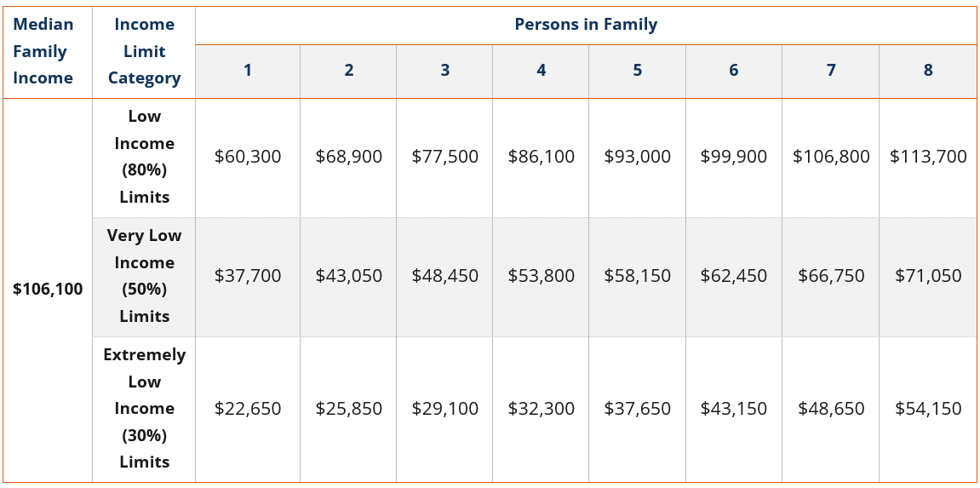Image resolution: width=980 pixels, height=488 pixels.
Task: Click column header for 8 persons
Action: pyautogui.click(x=928, y=71)
